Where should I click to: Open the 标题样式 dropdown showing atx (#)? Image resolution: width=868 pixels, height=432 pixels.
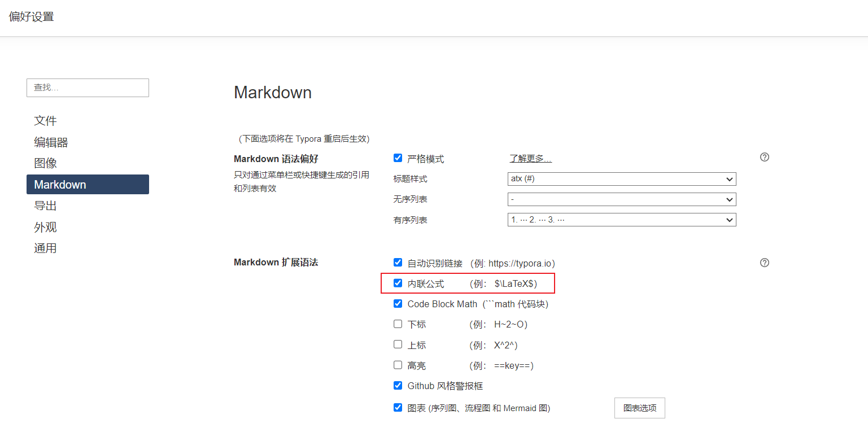tap(622, 179)
